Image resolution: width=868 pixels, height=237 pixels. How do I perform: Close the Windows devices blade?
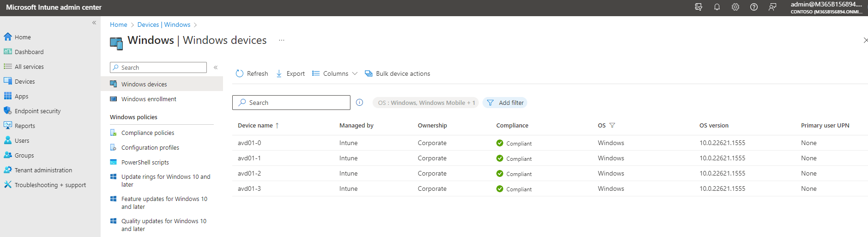pyautogui.click(x=865, y=40)
